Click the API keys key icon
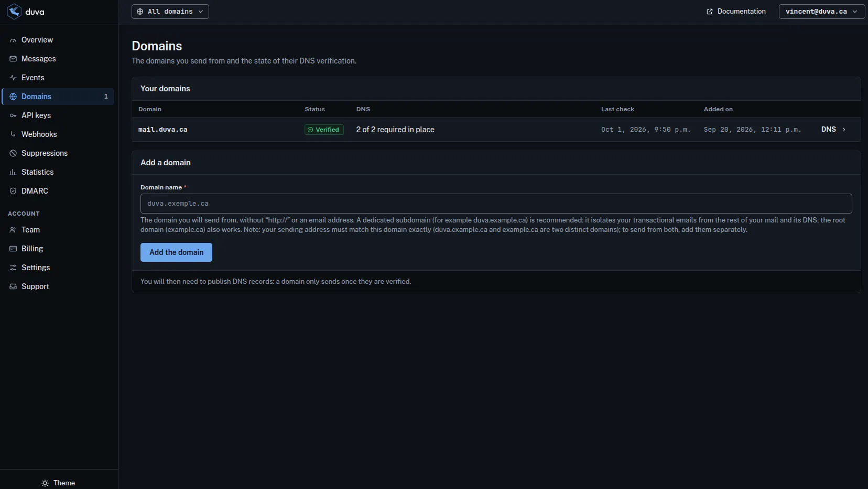Image resolution: width=868 pixels, height=489 pixels. point(13,115)
